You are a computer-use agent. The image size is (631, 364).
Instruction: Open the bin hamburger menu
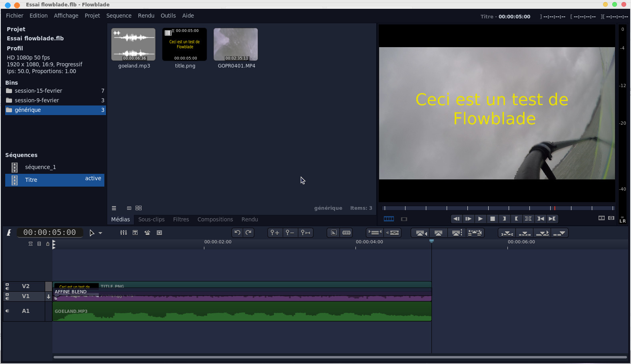(x=114, y=208)
